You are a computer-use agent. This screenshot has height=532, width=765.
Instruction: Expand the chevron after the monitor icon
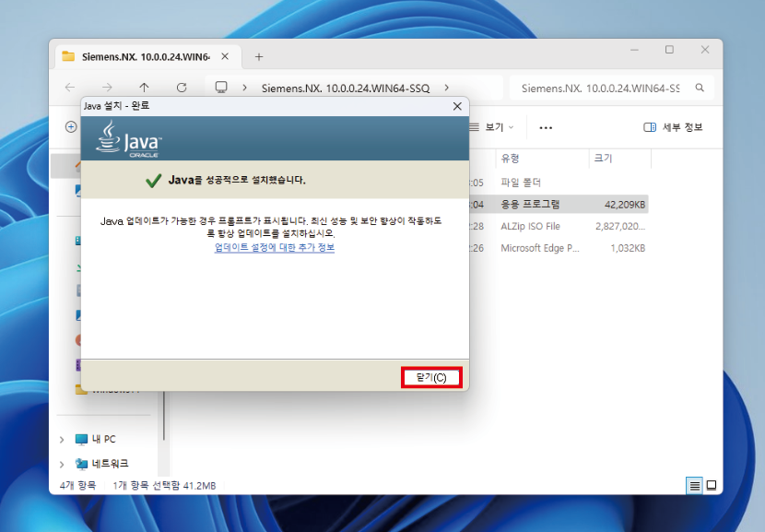244,88
